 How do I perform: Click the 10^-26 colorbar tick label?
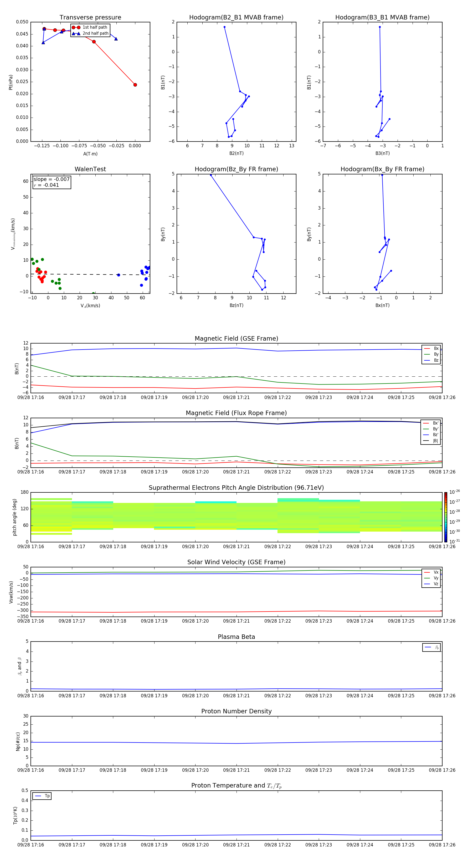pos(455,492)
